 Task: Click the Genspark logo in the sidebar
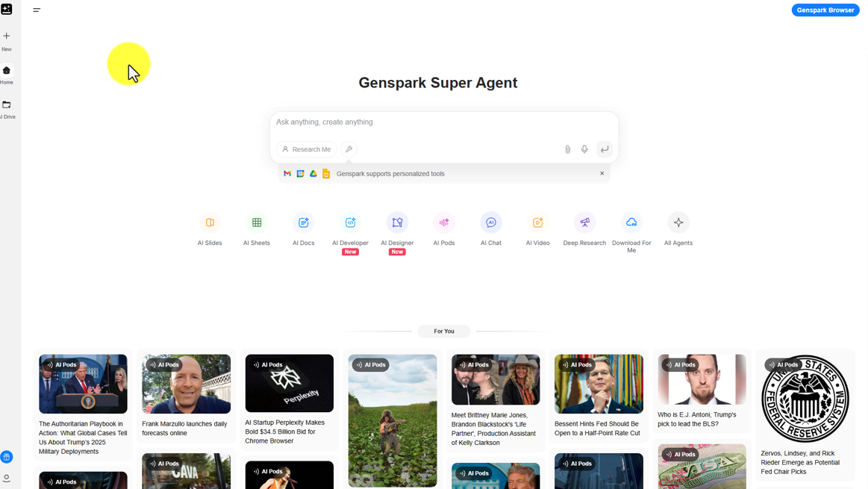[x=7, y=9]
